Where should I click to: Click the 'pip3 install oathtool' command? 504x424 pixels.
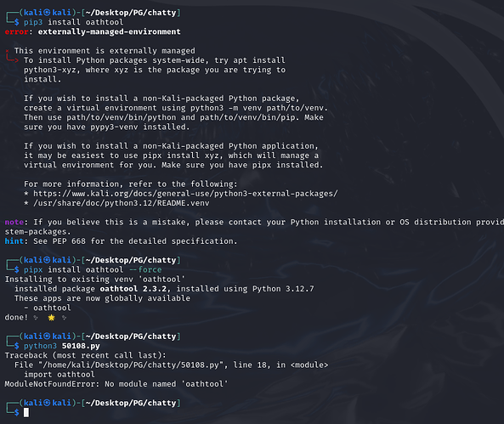click(73, 22)
